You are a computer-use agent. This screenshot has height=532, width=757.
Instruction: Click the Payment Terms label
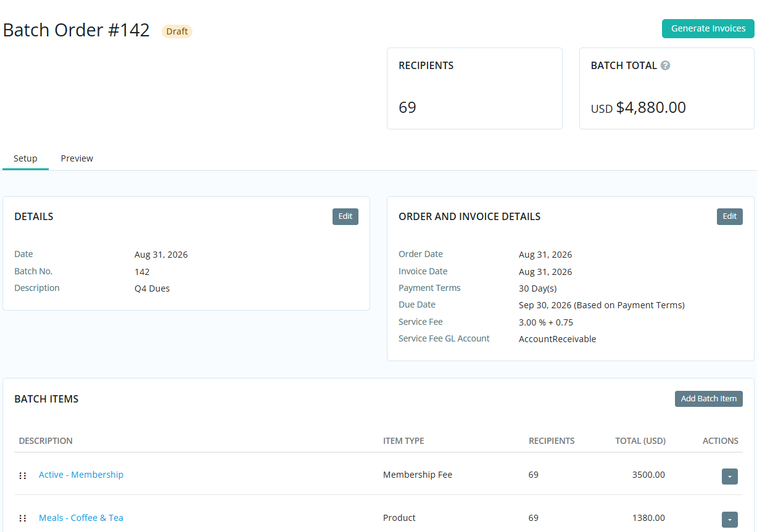[429, 288]
